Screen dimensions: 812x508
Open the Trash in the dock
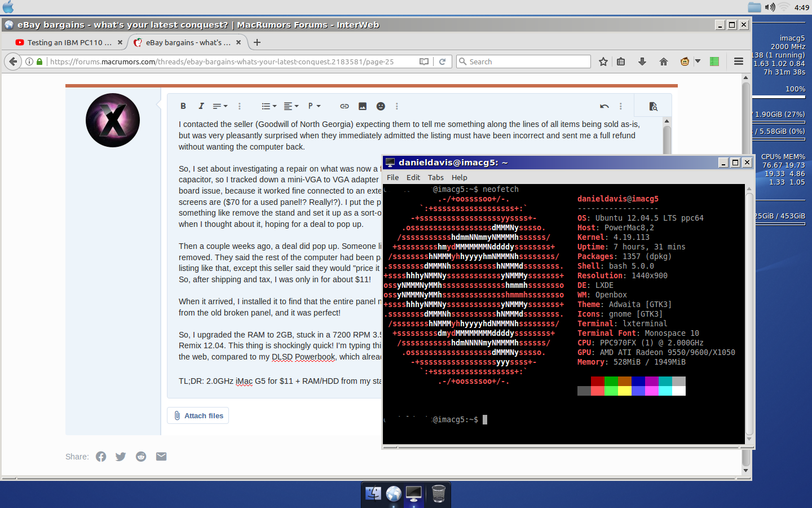pyautogui.click(x=439, y=494)
